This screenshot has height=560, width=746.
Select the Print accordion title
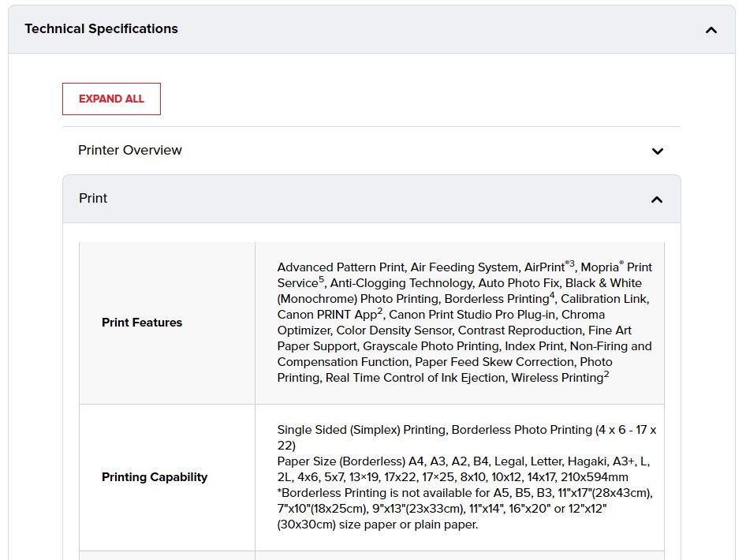tap(93, 198)
